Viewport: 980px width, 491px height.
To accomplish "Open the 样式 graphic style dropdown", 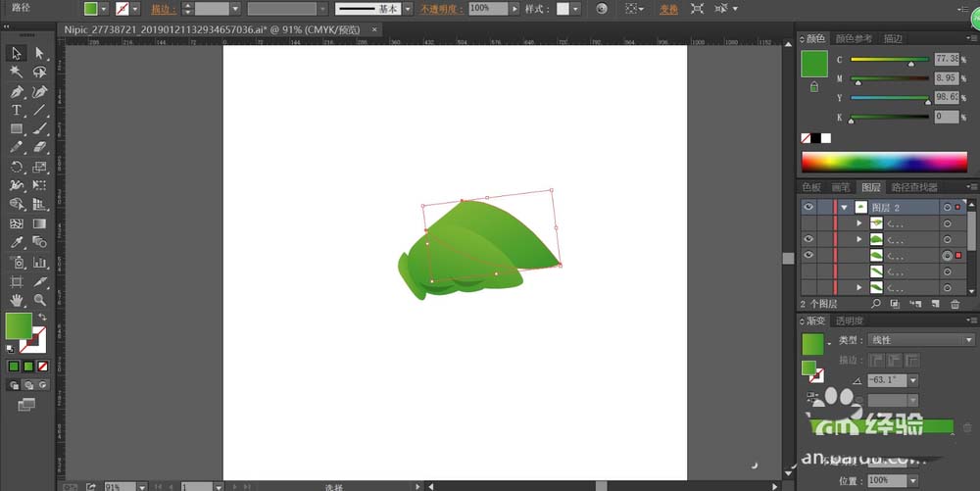I will [x=575, y=9].
